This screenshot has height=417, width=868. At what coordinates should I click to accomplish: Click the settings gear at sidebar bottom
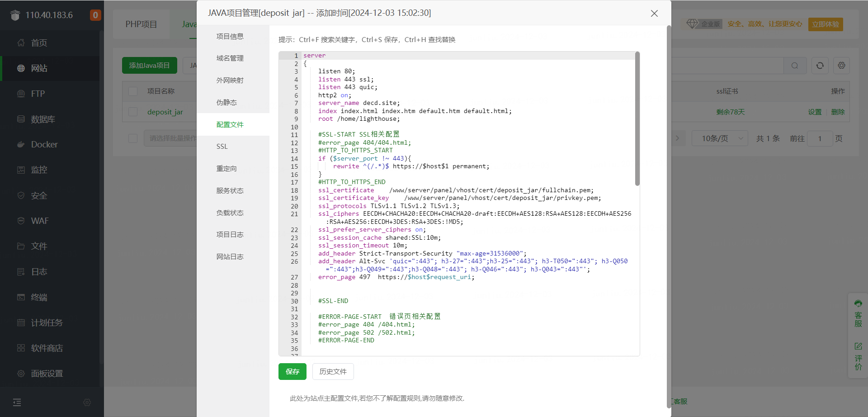point(87,402)
